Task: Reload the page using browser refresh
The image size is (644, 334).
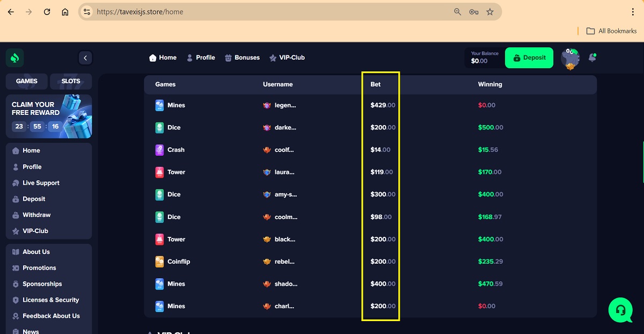Action: (47, 12)
